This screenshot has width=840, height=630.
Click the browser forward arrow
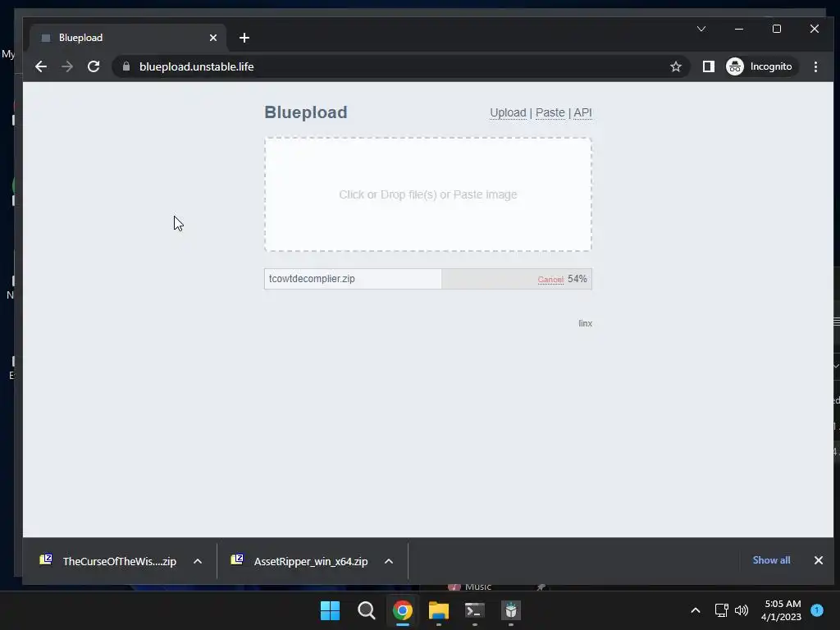tap(67, 66)
